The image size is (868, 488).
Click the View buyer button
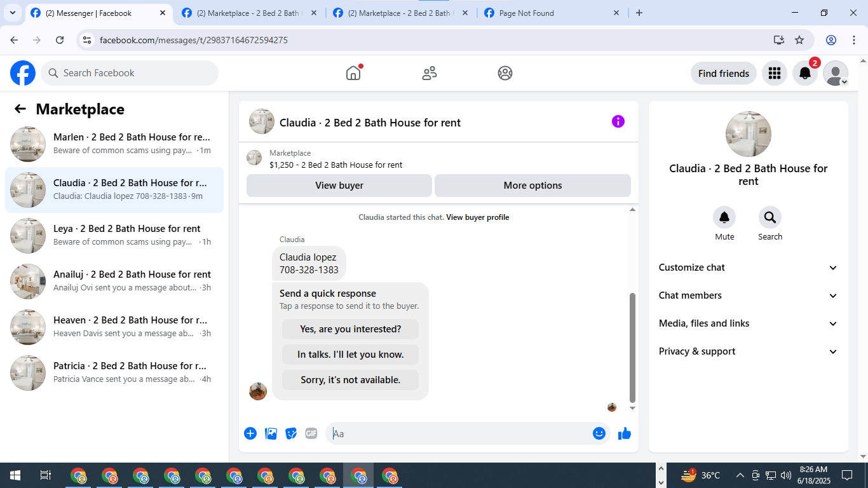(x=339, y=186)
